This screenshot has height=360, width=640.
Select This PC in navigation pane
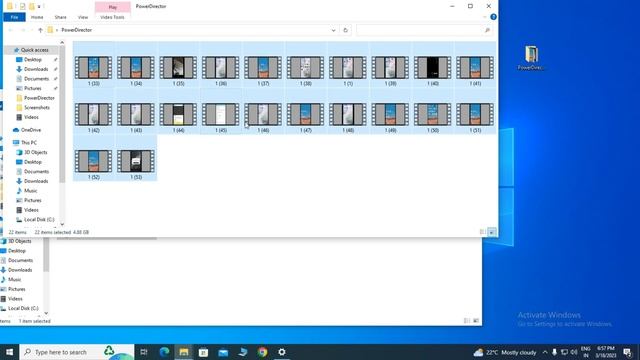click(29, 142)
